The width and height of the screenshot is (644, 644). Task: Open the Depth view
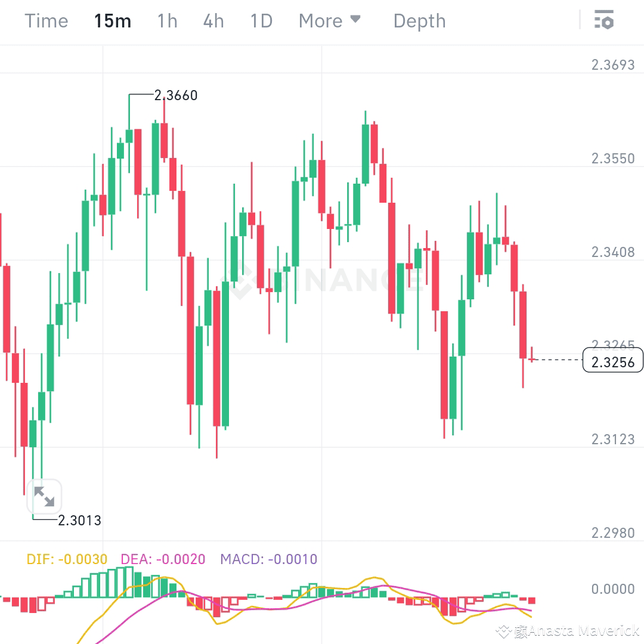419,20
